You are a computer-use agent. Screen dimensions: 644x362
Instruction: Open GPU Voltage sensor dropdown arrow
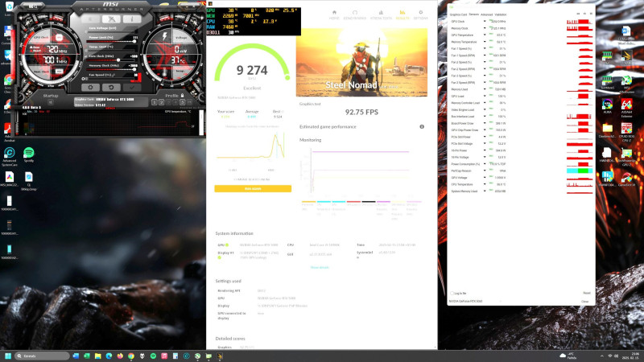coord(485,178)
